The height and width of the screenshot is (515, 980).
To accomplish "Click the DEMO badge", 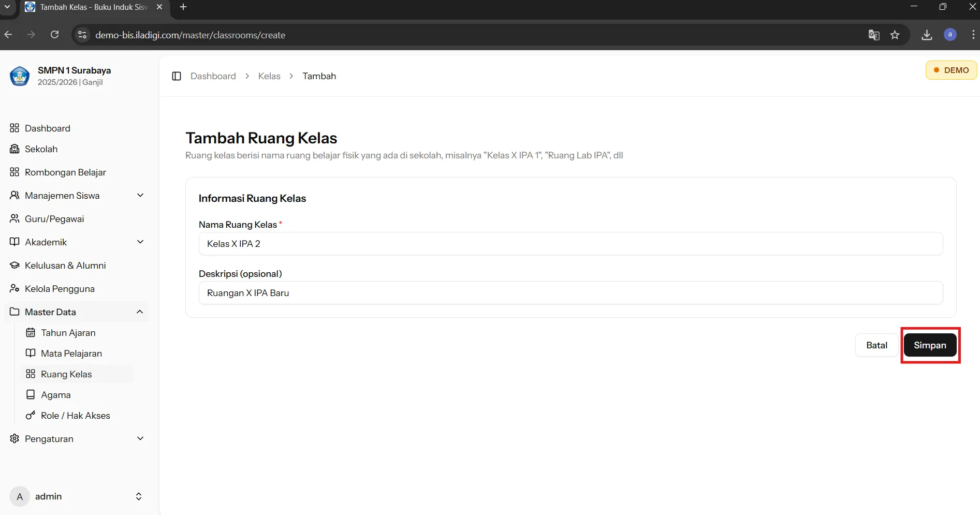I will [x=951, y=70].
